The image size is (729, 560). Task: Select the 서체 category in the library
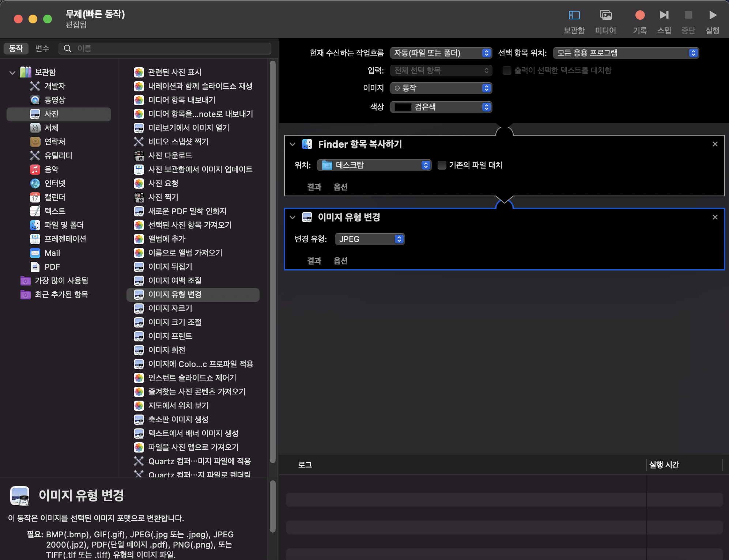tap(59, 128)
